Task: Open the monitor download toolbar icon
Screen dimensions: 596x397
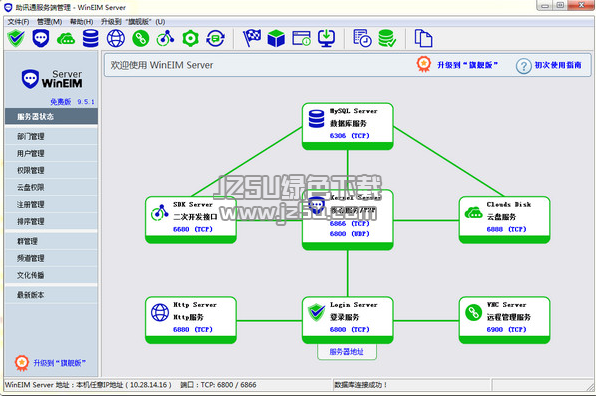Action: (x=327, y=38)
